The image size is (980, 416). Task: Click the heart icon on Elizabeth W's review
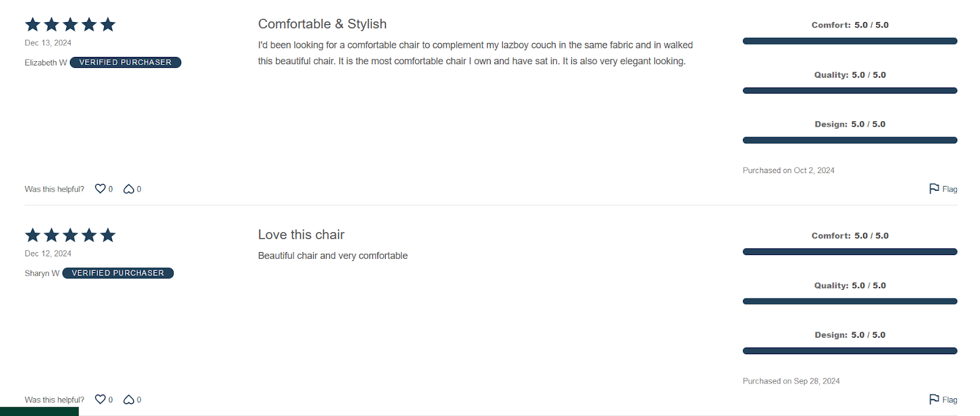[100, 188]
